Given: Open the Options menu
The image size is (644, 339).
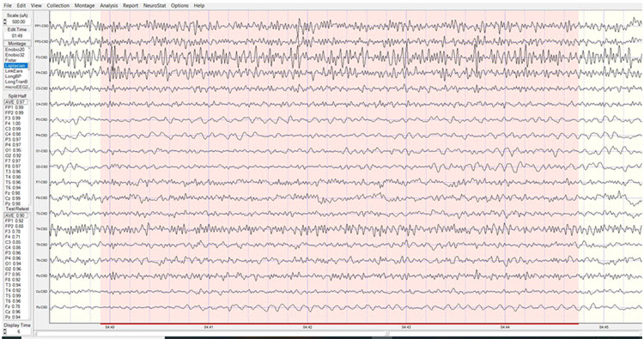Looking at the screenshot, I should click(x=179, y=6).
